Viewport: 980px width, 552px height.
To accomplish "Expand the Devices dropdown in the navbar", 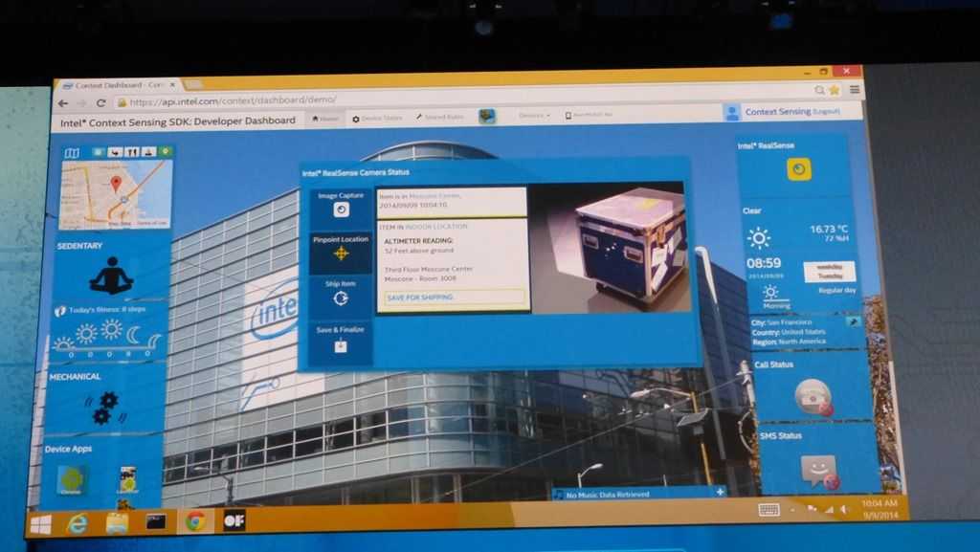I will [x=534, y=116].
